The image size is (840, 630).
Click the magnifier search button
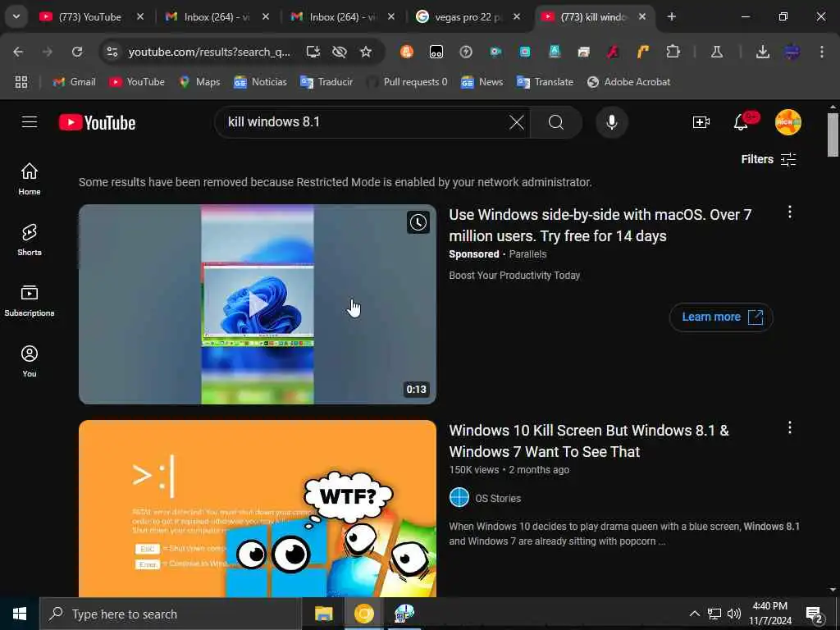pos(556,122)
